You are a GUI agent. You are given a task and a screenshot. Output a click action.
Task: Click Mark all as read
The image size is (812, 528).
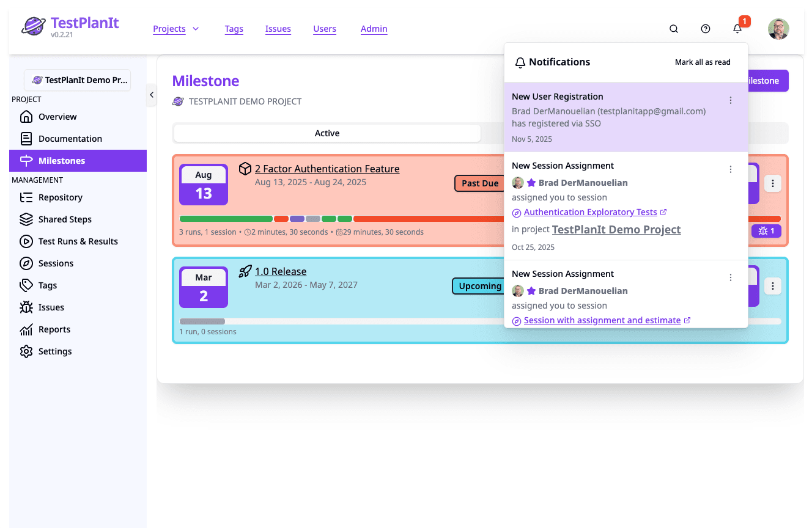click(x=702, y=62)
